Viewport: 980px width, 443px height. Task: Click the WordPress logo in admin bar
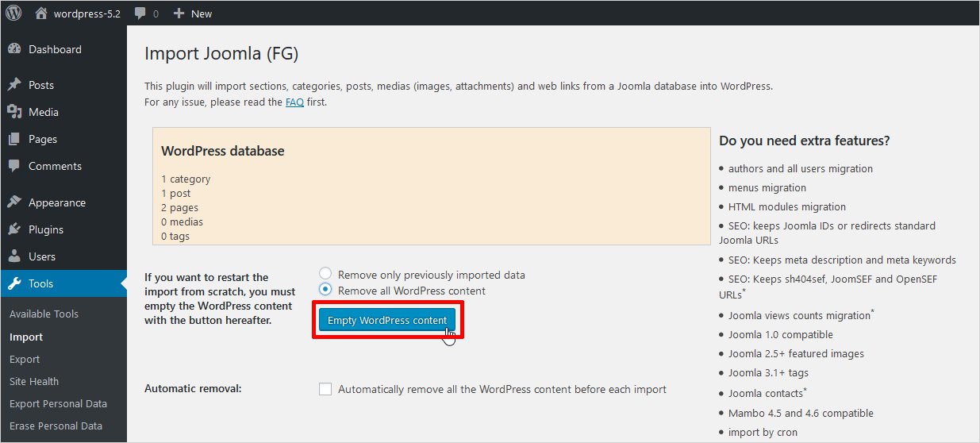click(x=13, y=13)
